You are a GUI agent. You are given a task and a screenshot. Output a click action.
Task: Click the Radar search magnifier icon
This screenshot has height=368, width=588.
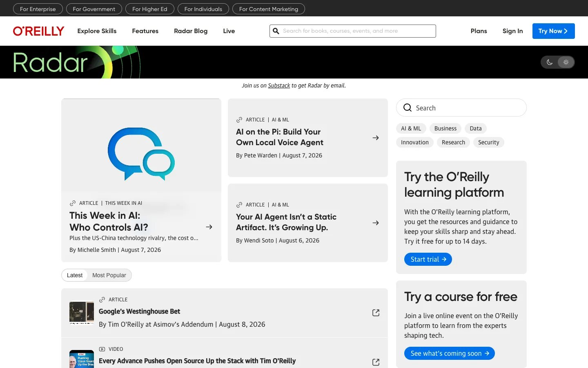tap(408, 108)
